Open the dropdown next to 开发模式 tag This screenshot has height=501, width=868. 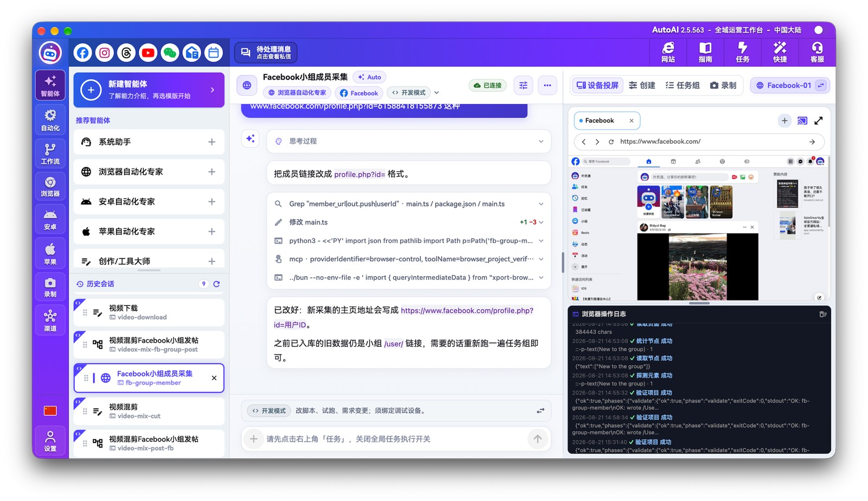coord(437,93)
